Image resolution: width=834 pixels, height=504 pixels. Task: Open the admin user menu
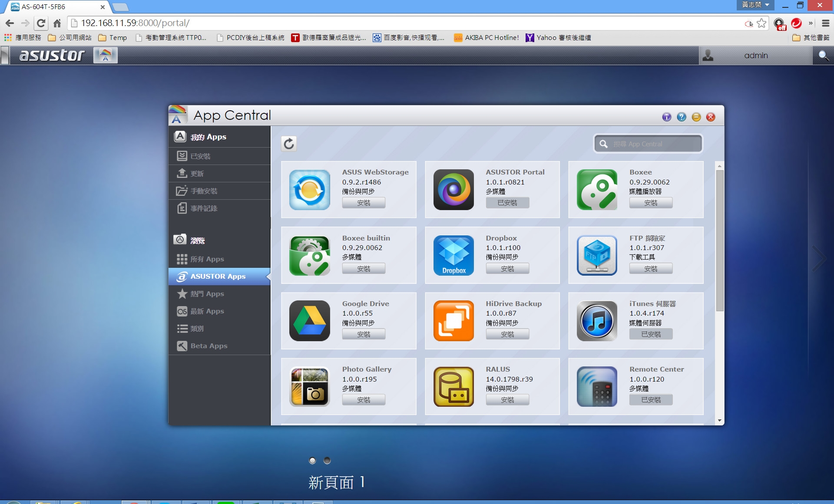pos(755,56)
